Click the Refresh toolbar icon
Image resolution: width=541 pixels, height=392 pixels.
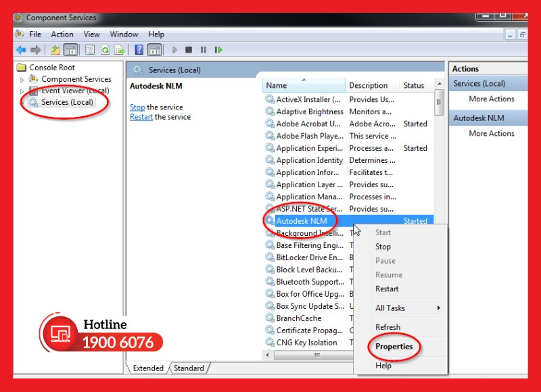(105, 50)
